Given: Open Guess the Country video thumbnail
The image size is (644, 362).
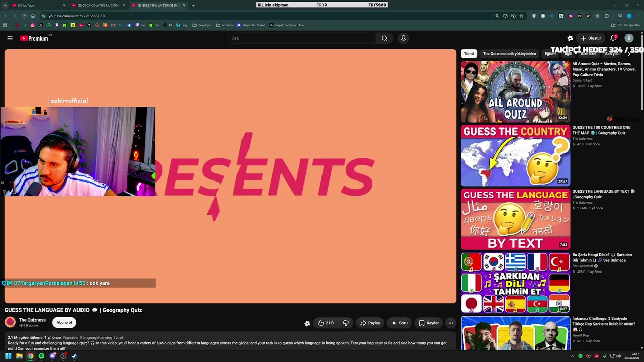Looking at the screenshot, I should [515, 155].
